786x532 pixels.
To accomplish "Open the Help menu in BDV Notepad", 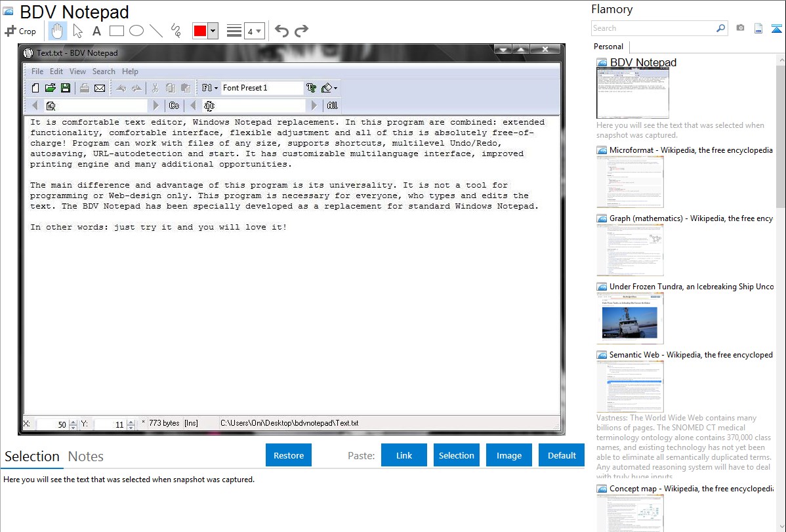I will coord(130,72).
